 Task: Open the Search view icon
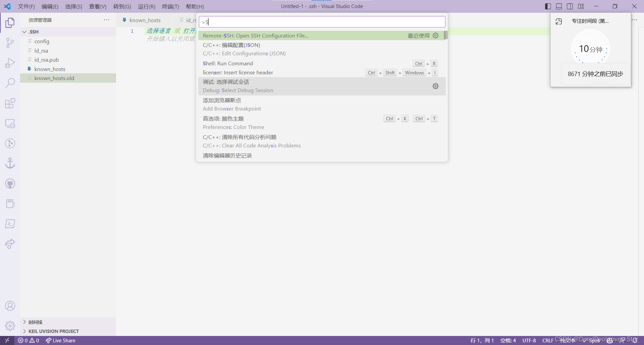coord(10,83)
